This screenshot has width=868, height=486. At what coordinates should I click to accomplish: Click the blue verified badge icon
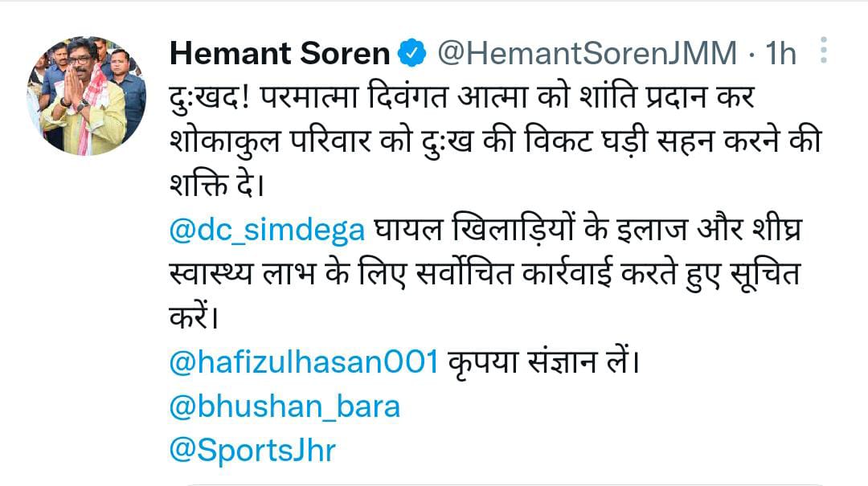point(413,53)
